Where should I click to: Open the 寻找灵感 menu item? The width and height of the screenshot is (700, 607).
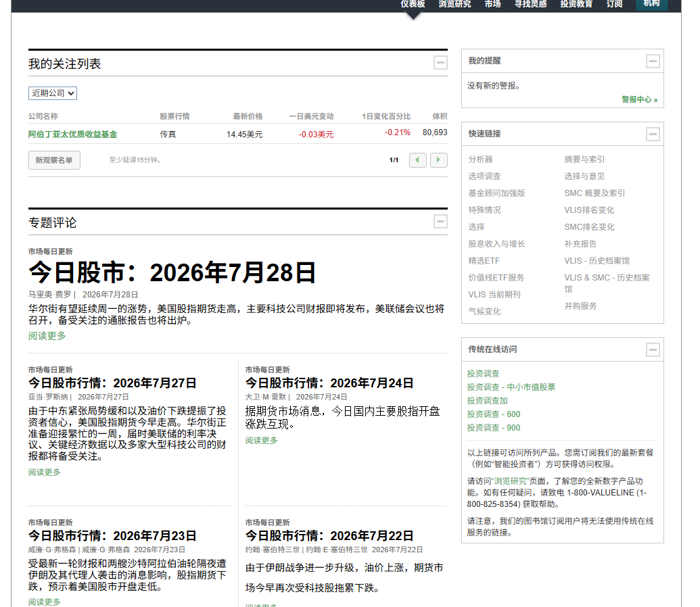coord(530,4)
